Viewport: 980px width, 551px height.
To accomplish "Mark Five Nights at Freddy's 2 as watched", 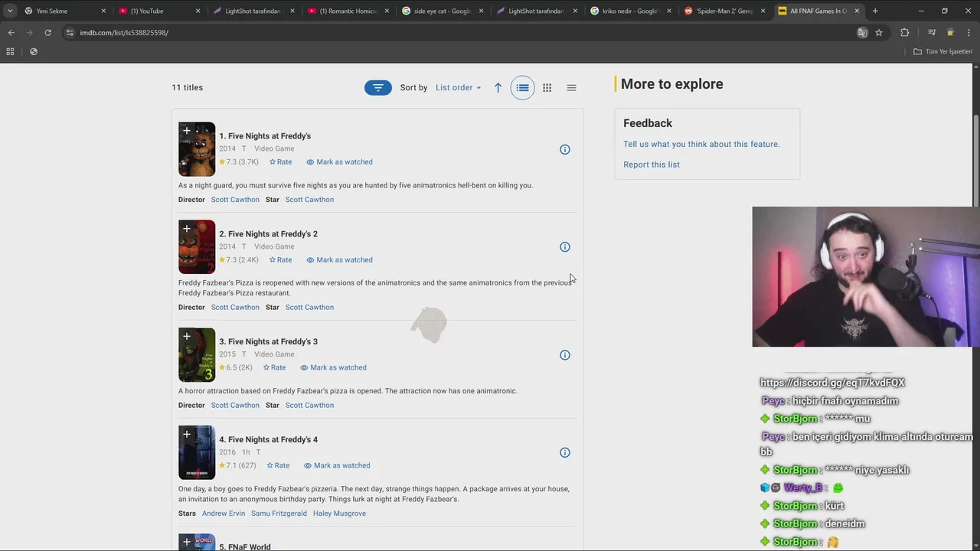I will pyautogui.click(x=340, y=260).
